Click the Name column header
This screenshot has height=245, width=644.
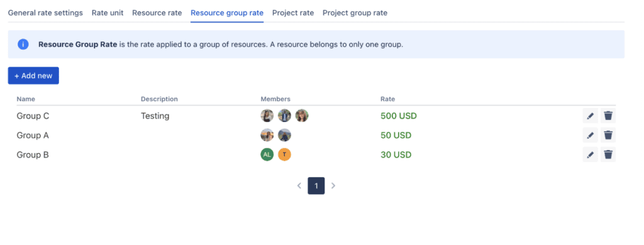click(26, 99)
